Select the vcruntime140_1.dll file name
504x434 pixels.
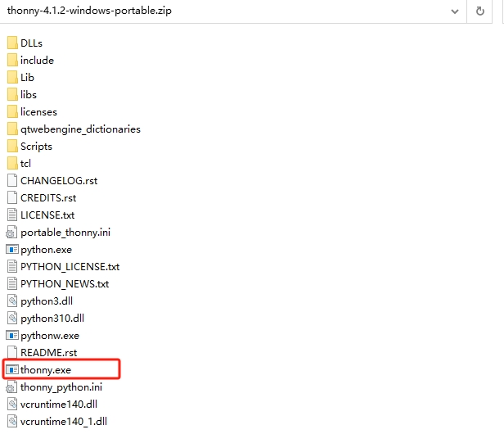tap(64, 422)
